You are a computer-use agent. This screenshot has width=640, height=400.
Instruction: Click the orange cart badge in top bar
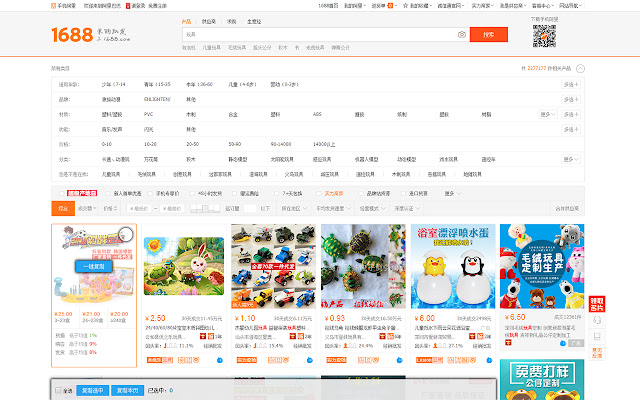pyautogui.click(x=390, y=6)
